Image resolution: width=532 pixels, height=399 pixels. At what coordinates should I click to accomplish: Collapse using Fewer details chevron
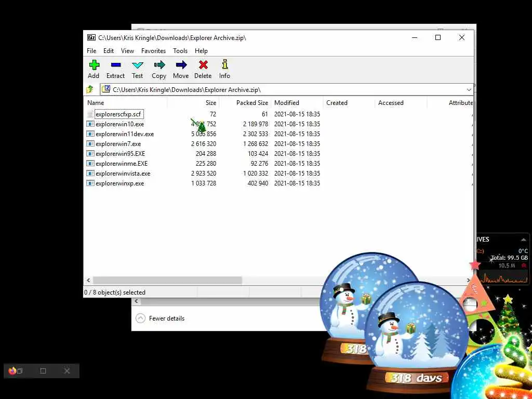click(x=140, y=318)
